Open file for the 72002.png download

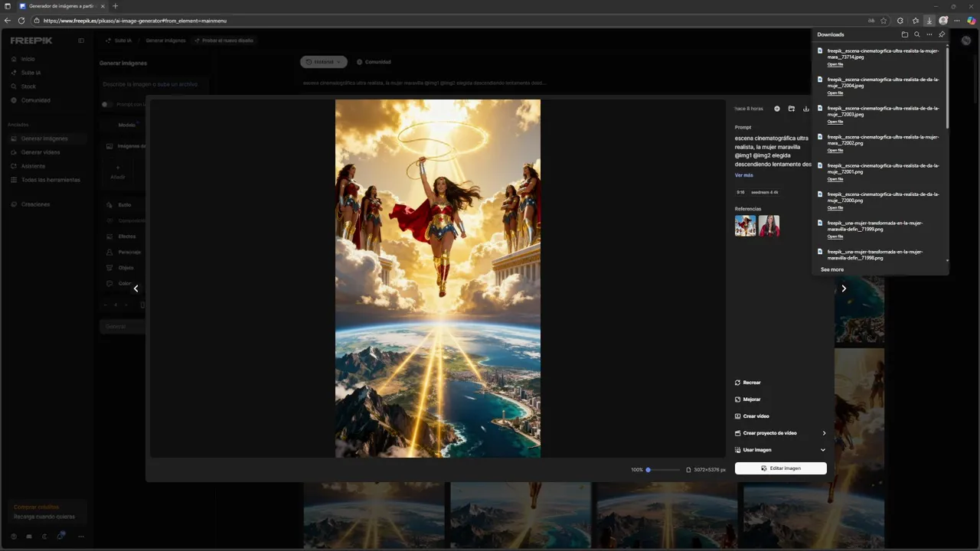(x=835, y=151)
